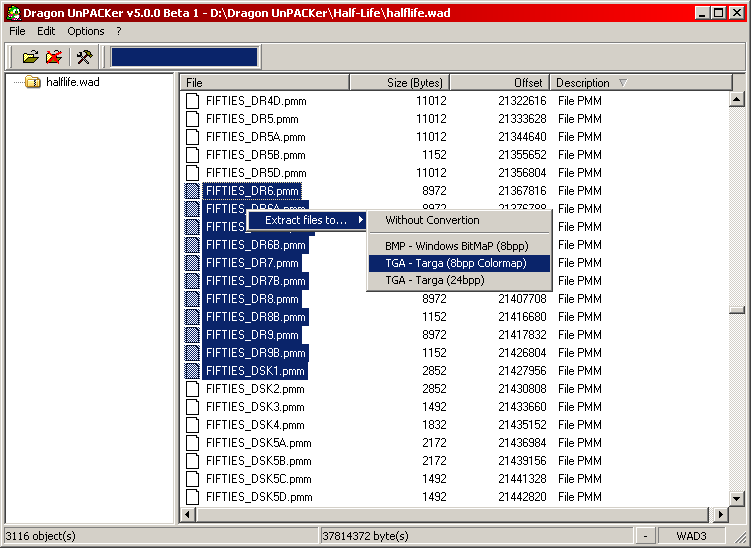Open the ? help menu
Image resolution: width=751 pixels, height=548 pixels.
(x=119, y=31)
